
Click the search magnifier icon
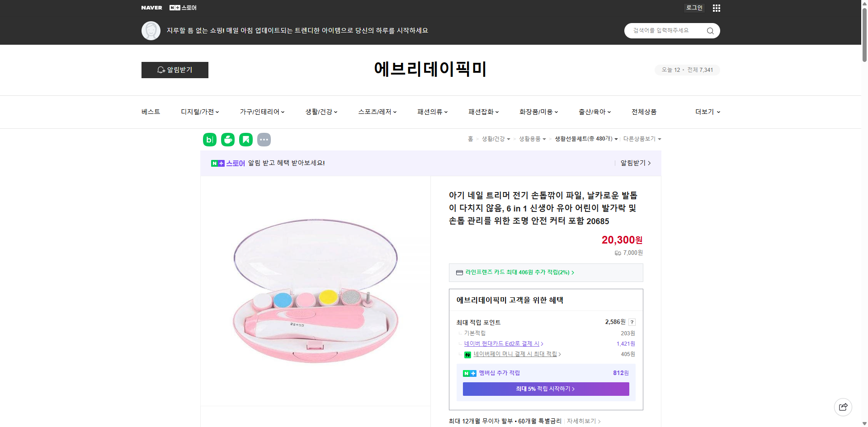(710, 30)
